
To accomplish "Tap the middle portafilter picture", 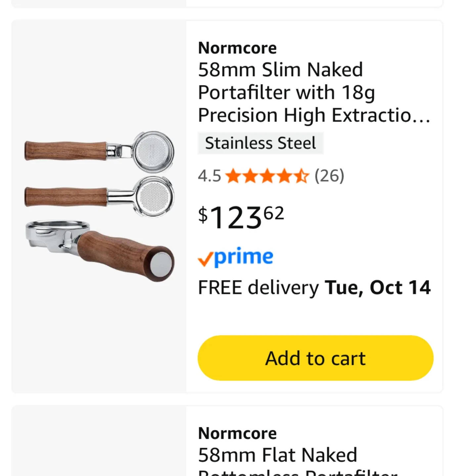I will coord(99,196).
